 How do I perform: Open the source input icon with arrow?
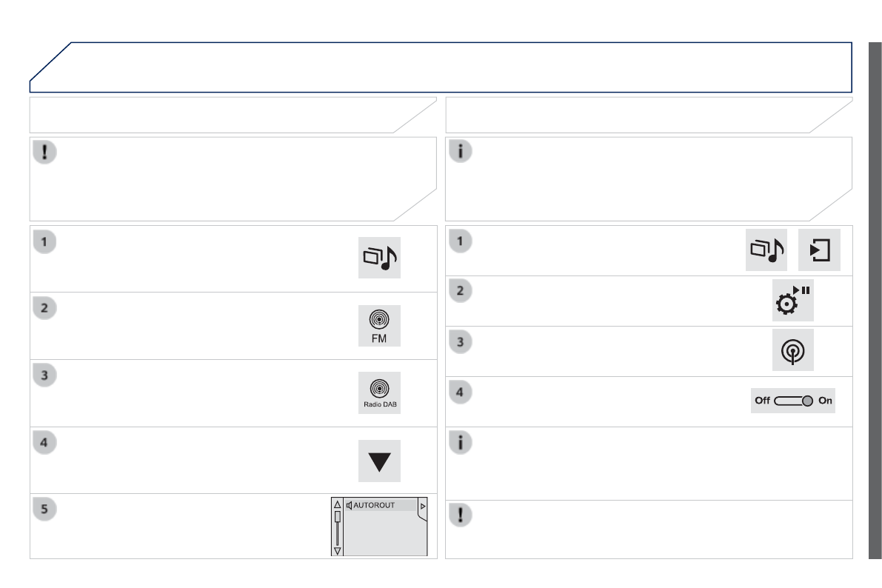click(820, 250)
